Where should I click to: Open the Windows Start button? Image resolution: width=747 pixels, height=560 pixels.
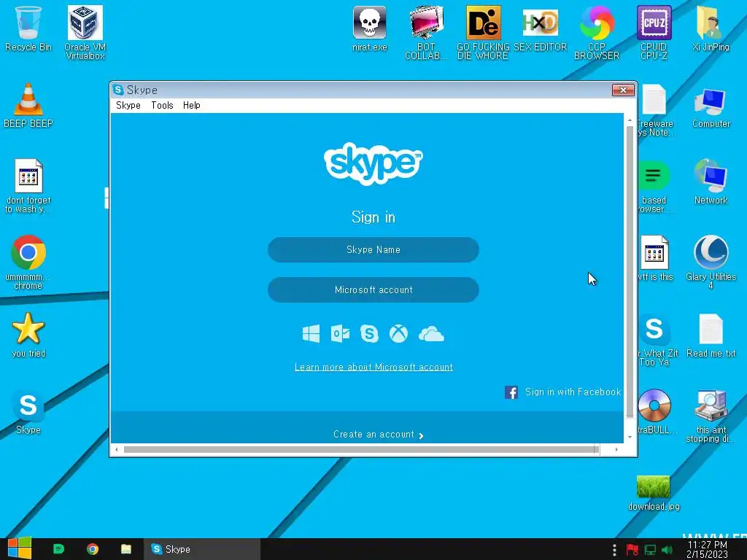tap(20, 548)
